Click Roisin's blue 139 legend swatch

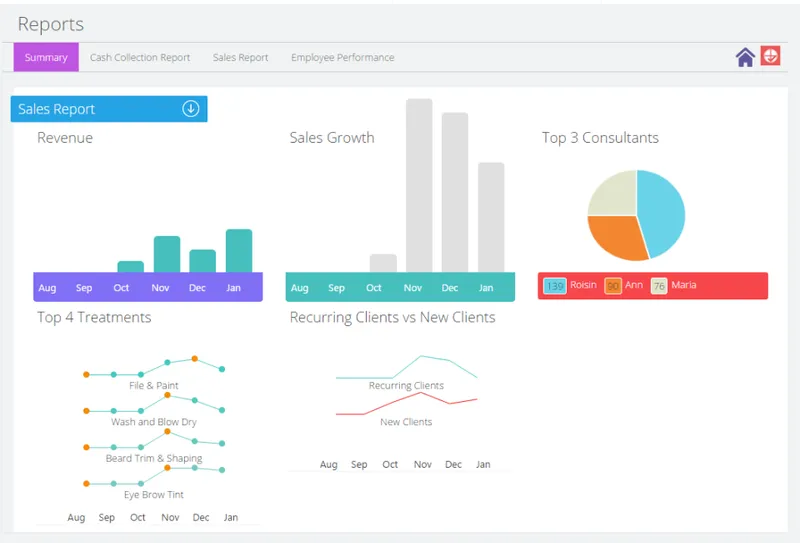coord(555,286)
